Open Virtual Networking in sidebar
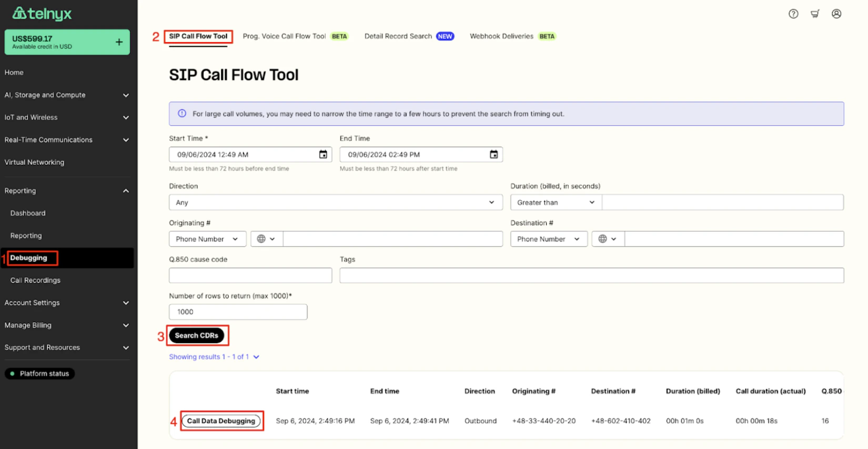 click(34, 162)
